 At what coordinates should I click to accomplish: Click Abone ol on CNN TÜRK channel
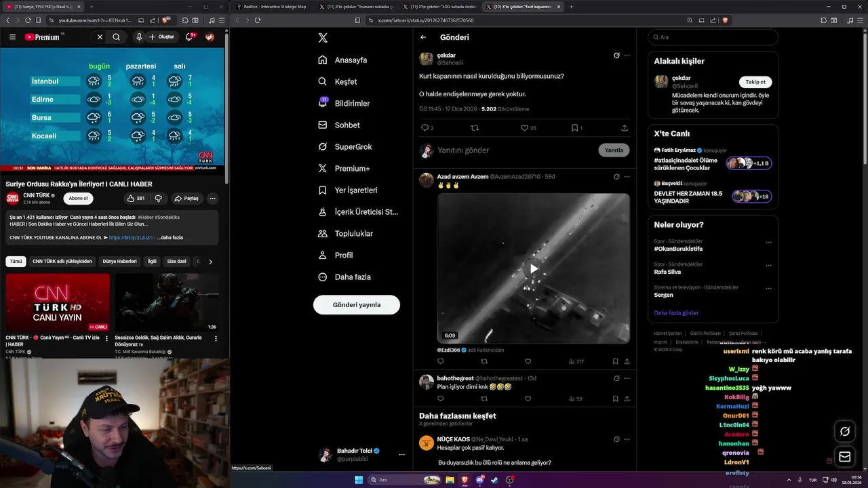78,199
